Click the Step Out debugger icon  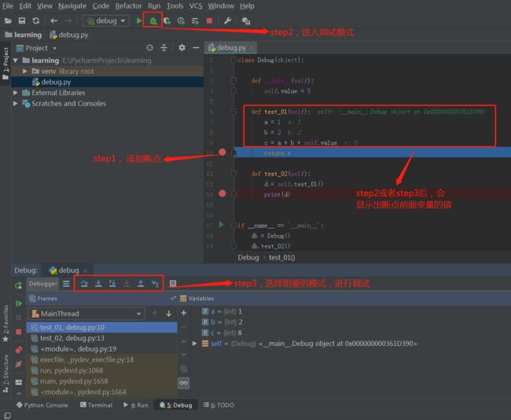click(x=141, y=283)
